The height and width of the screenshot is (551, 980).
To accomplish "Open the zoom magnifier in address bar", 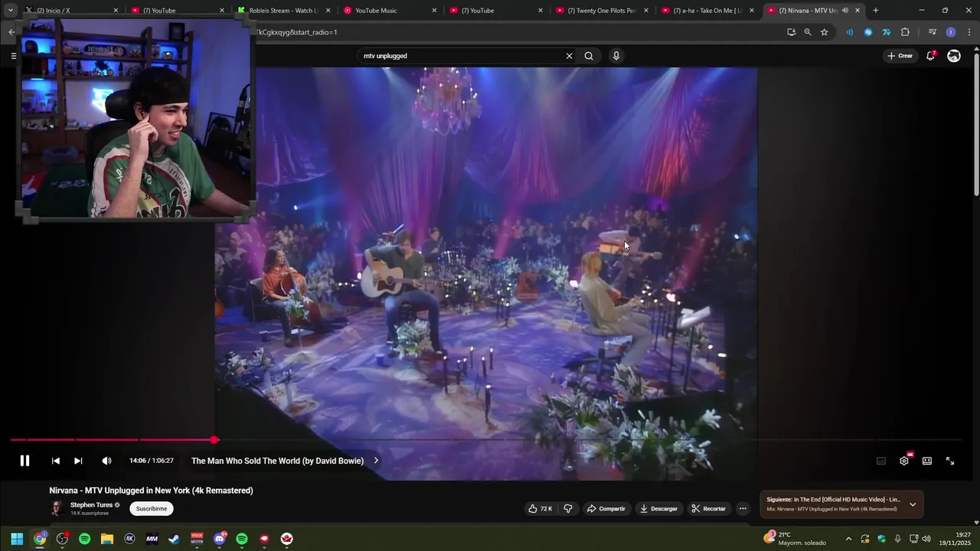I will 808,32.
